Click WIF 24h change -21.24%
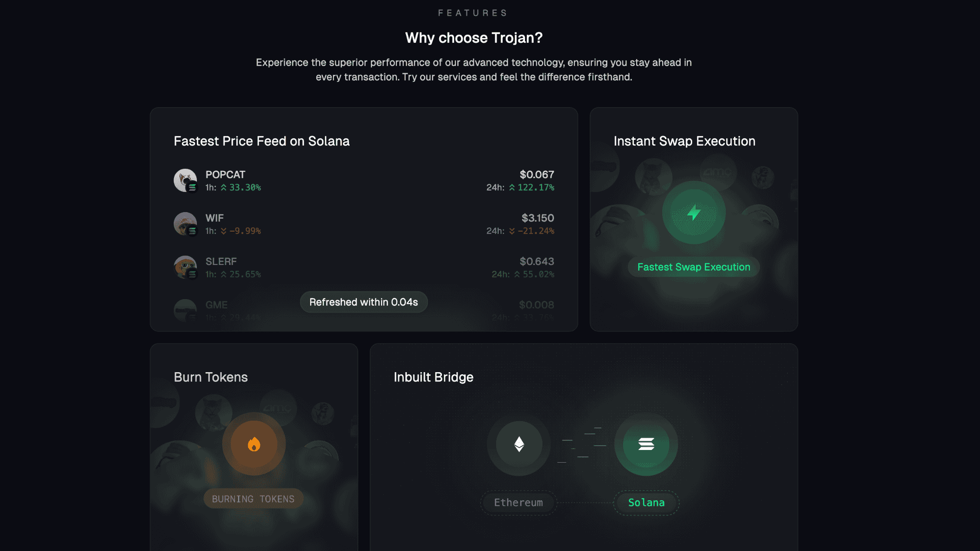This screenshot has height=551, width=980. (x=532, y=231)
